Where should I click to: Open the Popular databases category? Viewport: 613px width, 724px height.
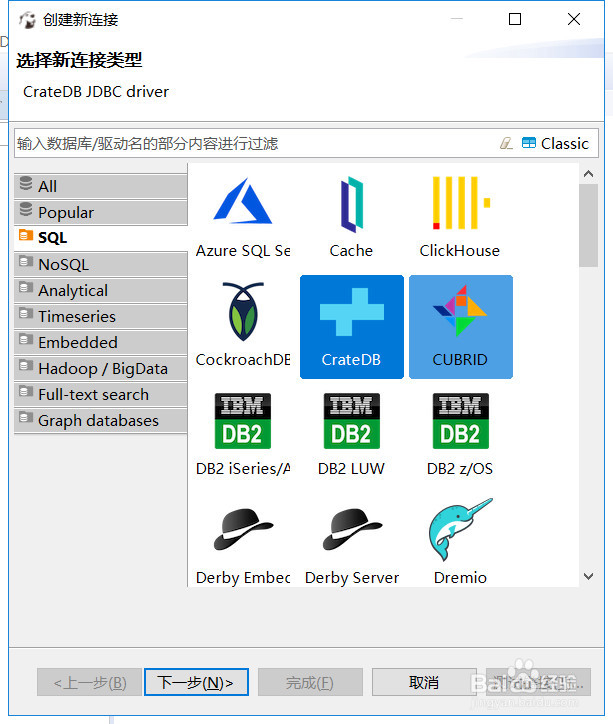click(101, 212)
